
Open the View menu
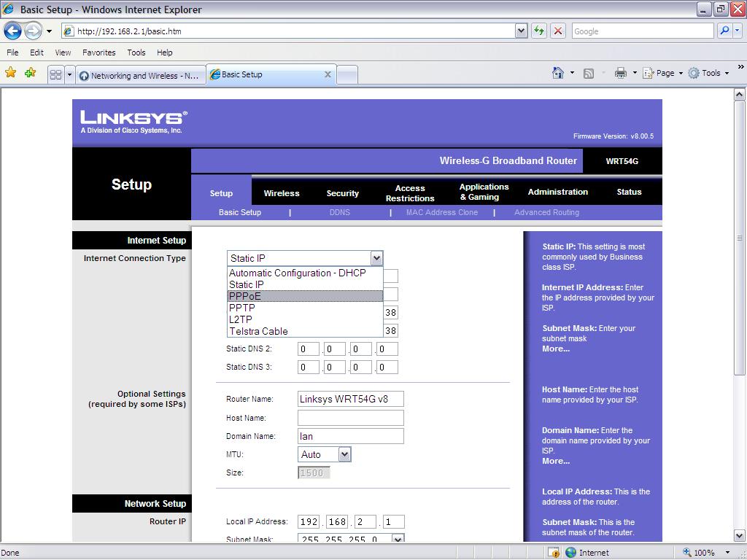click(x=63, y=52)
